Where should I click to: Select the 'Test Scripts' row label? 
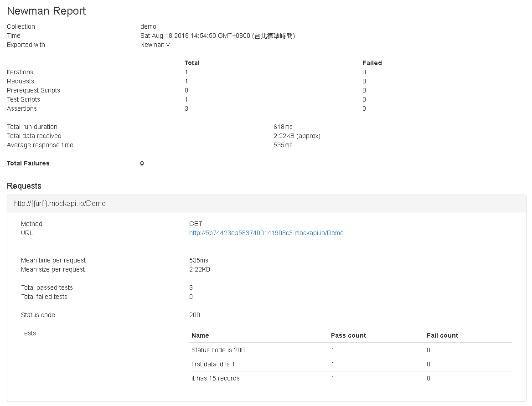tap(23, 99)
